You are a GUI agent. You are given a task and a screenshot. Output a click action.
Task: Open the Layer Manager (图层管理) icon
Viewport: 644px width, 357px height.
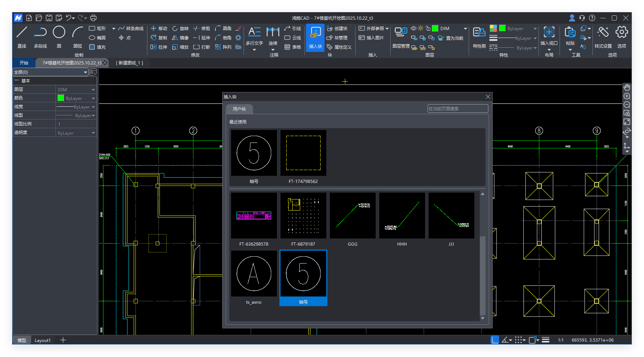pyautogui.click(x=401, y=33)
